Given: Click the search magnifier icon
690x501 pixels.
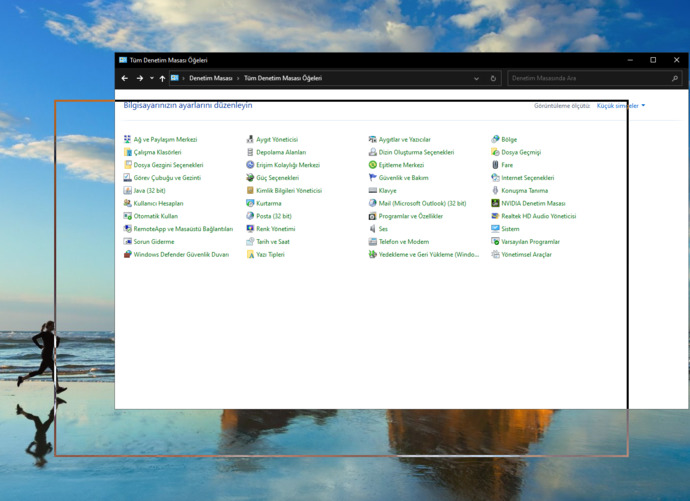Looking at the screenshot, I should coord(675,78).
